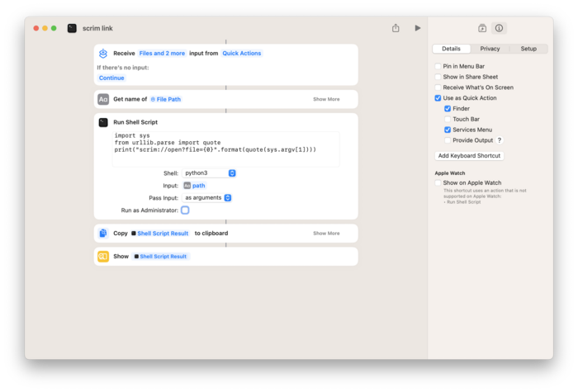Image resolution: width=578 pixels, height=392 pixels.
Task: Click the Copy to clipboard action icon
Action: click(x=103, y=234)
